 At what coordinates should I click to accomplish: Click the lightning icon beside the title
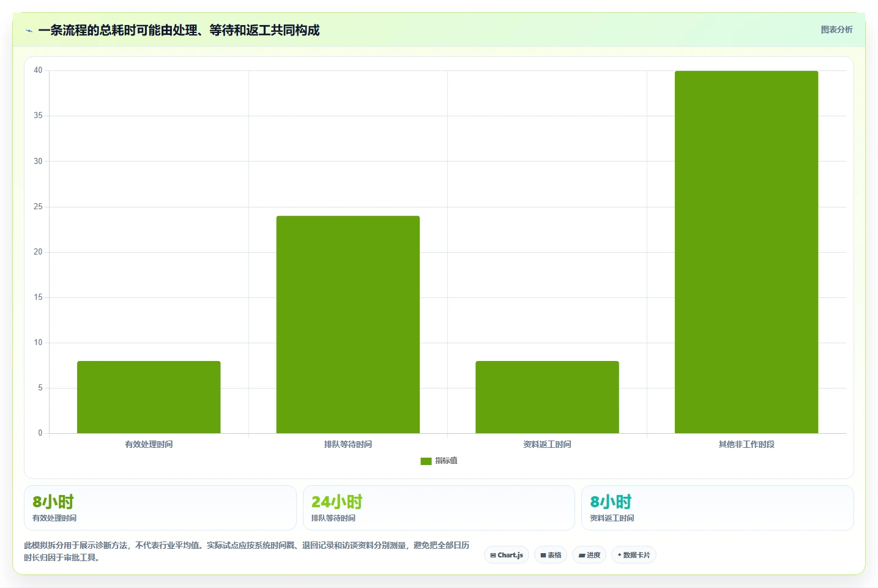pyautogui.click(x=29, y=31)
